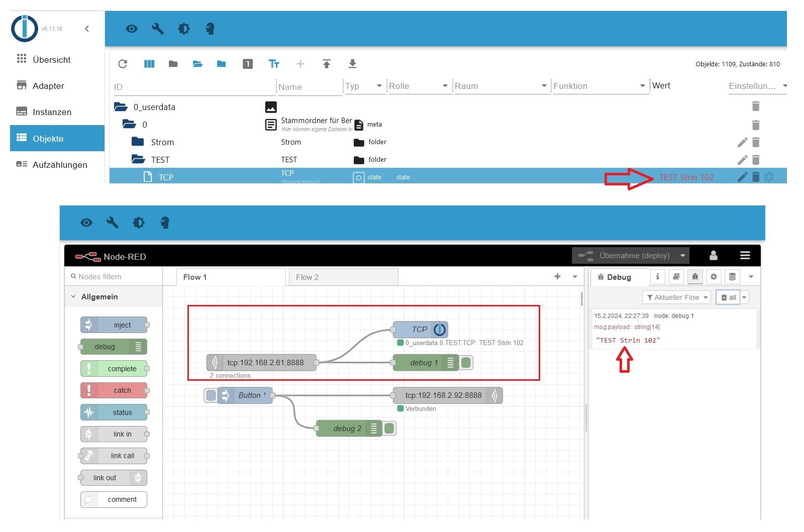Upload objects from file with upload icon
This screenshot has height=532, width=804.
click(x=327, y=64)
